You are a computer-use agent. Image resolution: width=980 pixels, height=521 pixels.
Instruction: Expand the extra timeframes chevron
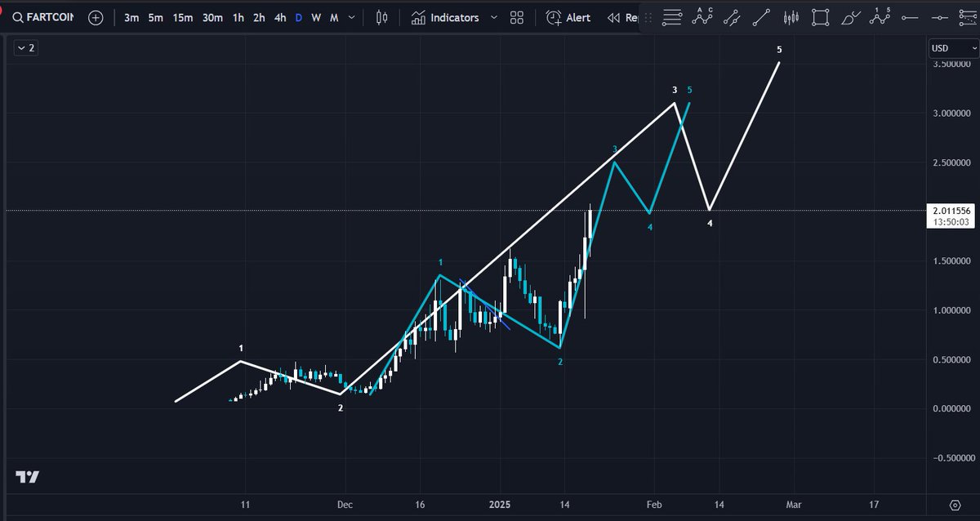350,16
